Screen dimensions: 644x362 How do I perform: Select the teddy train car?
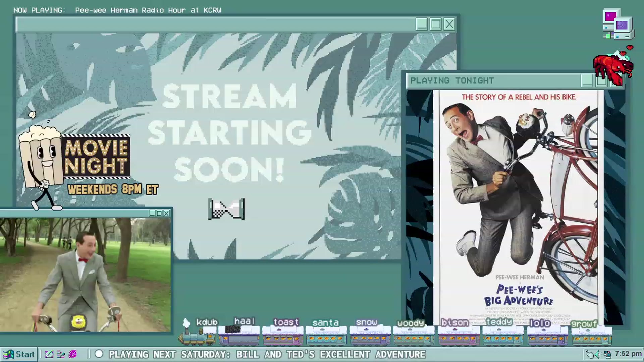point(503,336)
